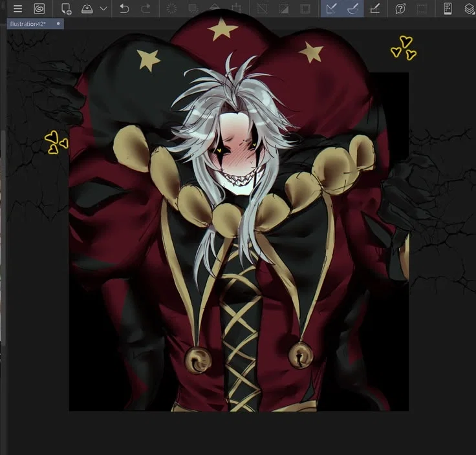
Task: Undo the last action
Action: tap(124, 8)
